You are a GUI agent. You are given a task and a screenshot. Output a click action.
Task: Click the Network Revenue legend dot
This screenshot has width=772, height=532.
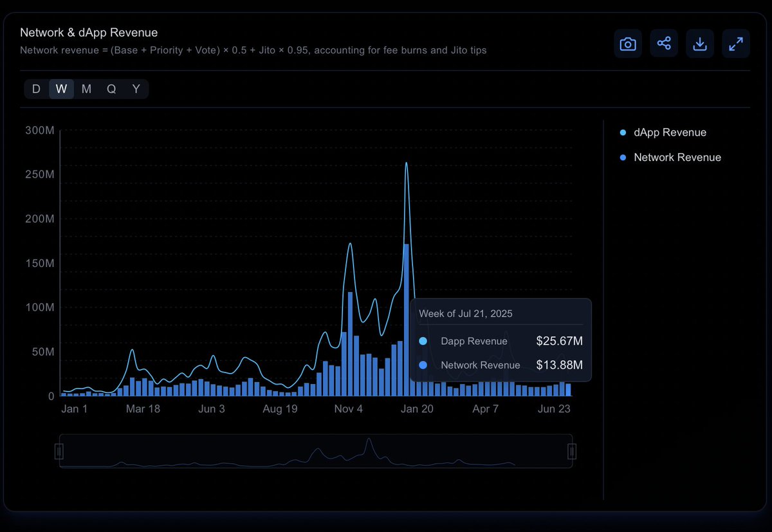coord(621,157)
